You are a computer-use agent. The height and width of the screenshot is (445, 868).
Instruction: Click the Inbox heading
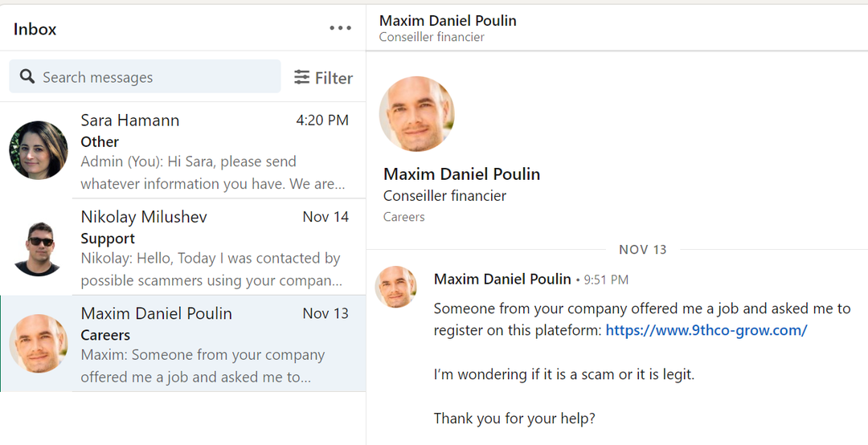pos(35,29)
